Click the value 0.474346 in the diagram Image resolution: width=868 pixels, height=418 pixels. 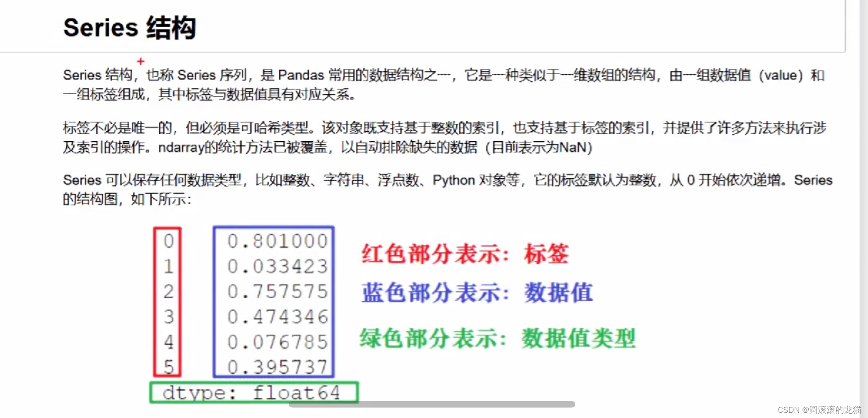(277, 317)
